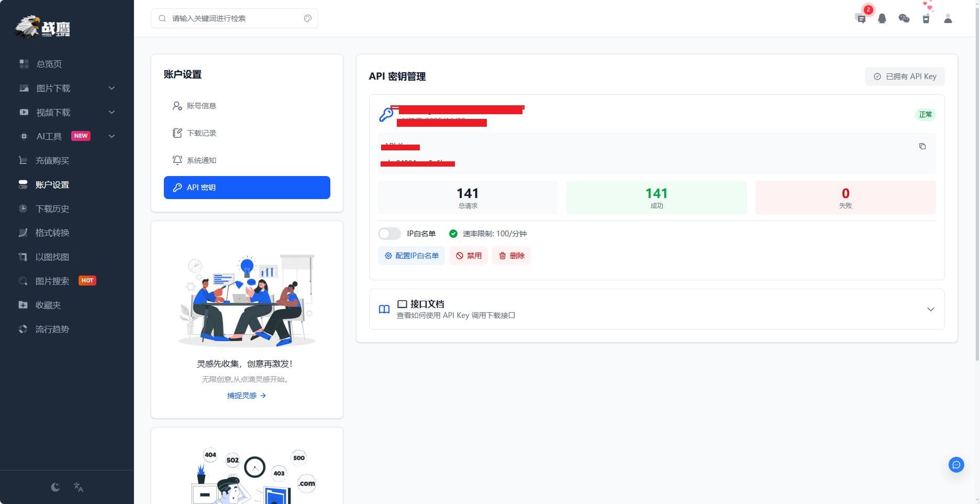980x504 pixels.
Task: Copy the API Key using copy icon
Action: point(922,147)
